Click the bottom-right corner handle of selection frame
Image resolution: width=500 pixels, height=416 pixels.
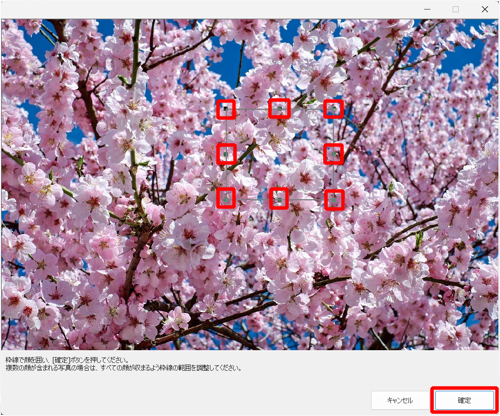tap(333, 200)
